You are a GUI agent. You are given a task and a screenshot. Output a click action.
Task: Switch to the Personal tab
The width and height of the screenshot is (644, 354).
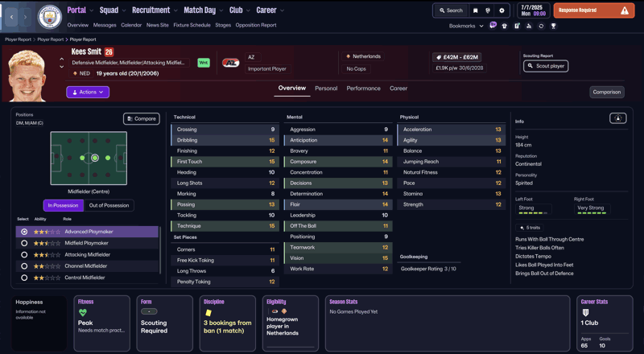coord(326,88)
